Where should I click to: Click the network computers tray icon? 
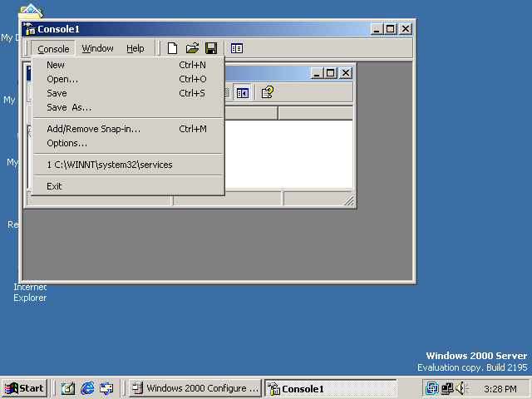(x=447, y=388)
